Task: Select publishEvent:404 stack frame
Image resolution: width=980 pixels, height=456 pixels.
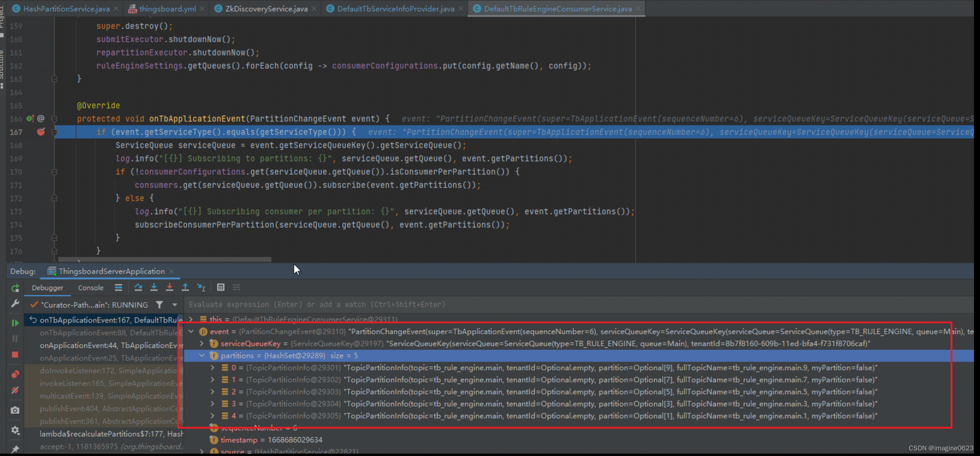Action: 104,409
